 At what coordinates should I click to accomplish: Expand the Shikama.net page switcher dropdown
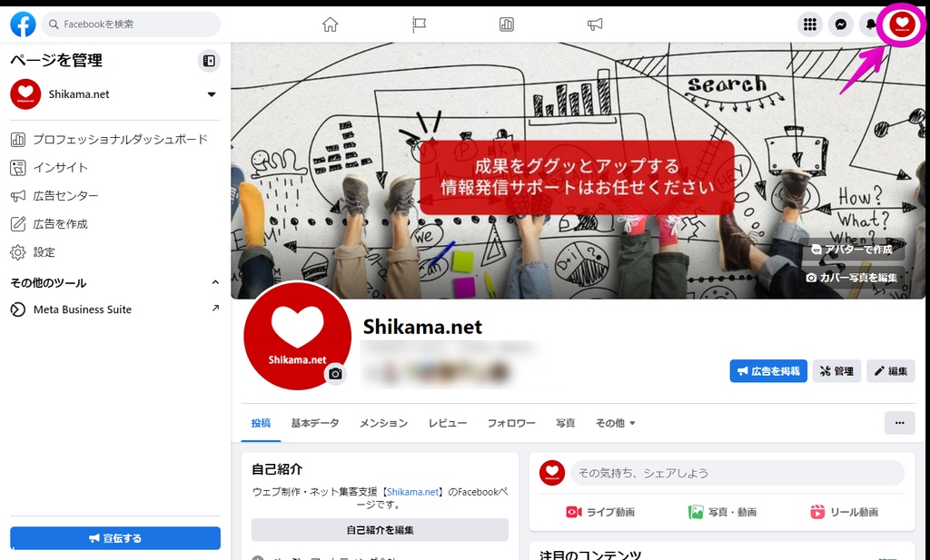tap(211, 94)
